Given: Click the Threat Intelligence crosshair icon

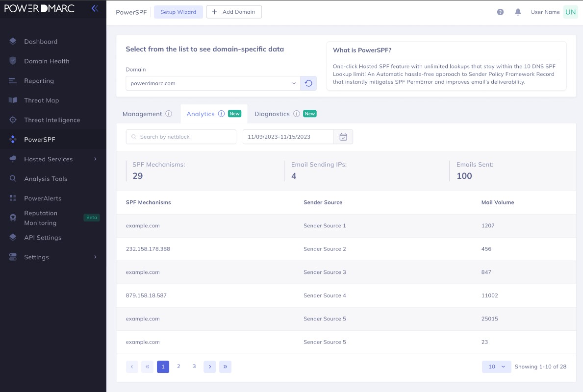Looking at the screenshot, I should click(13, 120).
